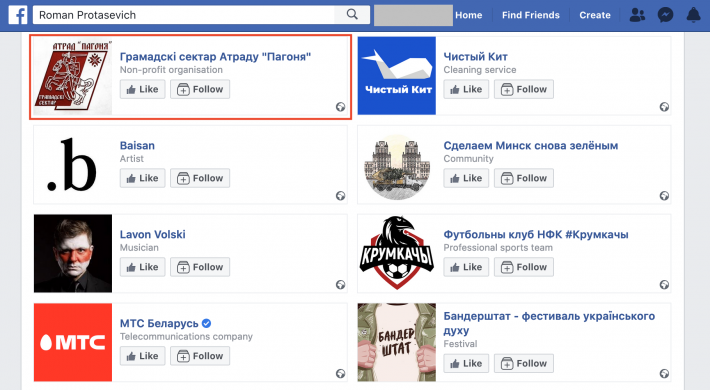
Task: Follow the Футбольны клуб НФК Крумкачы page
Action: click(523, 267)
